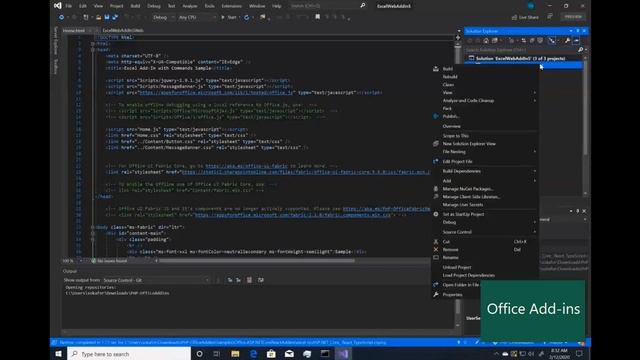
Task: Choose Build in the project context menu
Action: (x=447, y=69)
